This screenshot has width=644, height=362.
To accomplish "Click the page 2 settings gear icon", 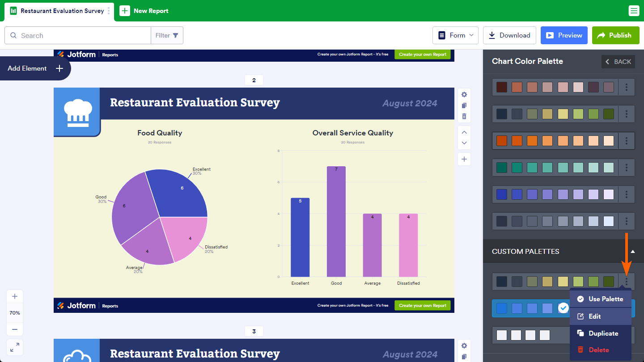I will [464, 95].
